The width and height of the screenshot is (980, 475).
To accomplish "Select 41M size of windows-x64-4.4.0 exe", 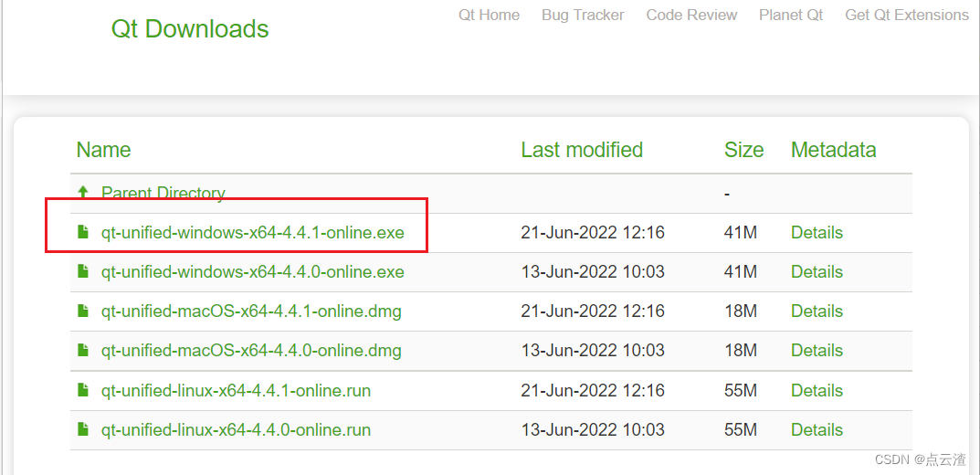I will tap(741, 272).
